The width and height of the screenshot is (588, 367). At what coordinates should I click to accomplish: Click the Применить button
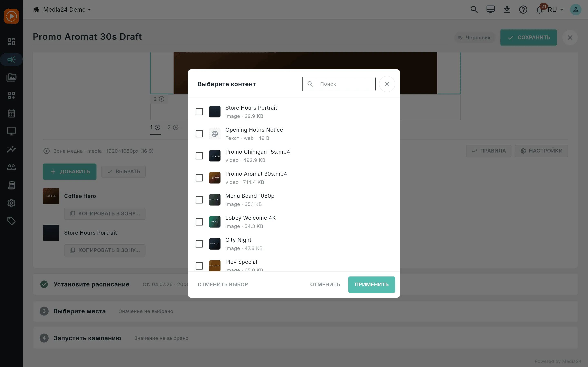(x=372, y=284)
